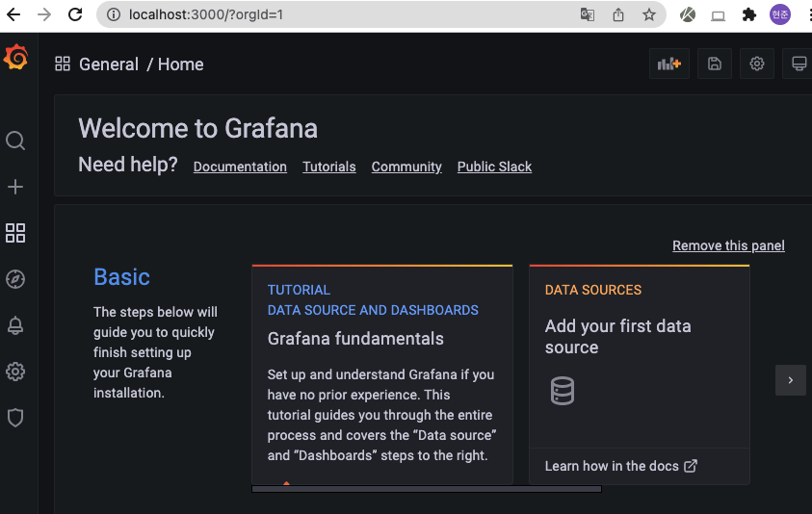
Task: Click the Home dashboard title
Action: pyautogui.click(x=181, y=64)
